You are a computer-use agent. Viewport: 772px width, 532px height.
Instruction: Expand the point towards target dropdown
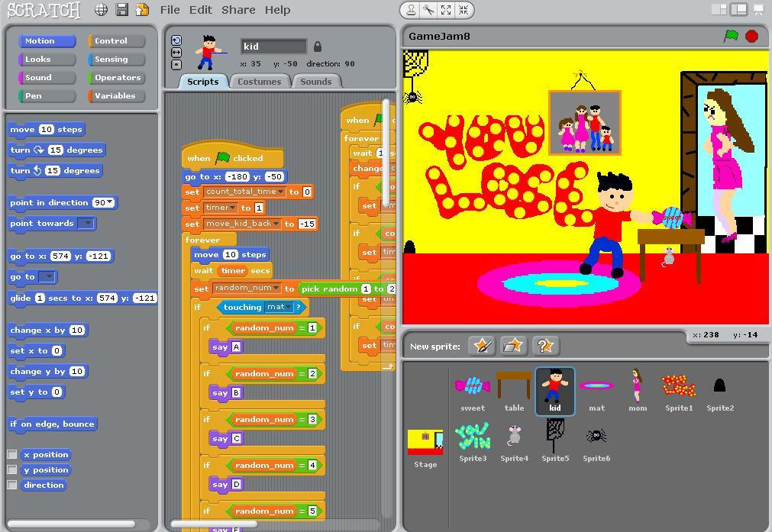pyautogui.click(x=86, y=224)
